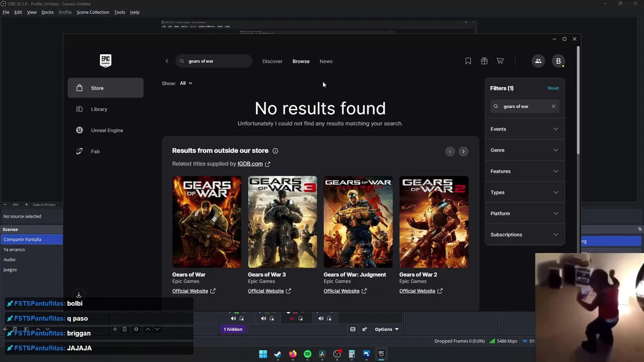Screen dimensions: 644x362
Task: Open the Epic Games logo home
Action: pyautogui.click(x=105, y=61)
